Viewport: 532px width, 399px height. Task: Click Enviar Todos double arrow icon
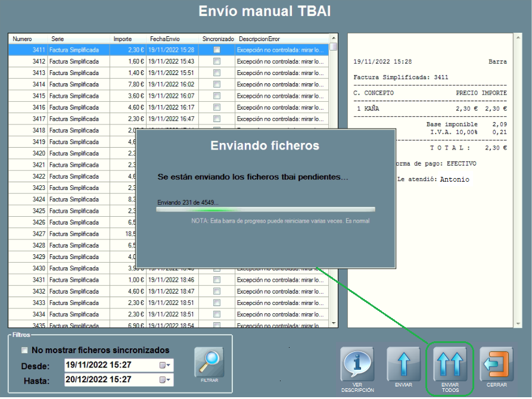pyautogui.click(x=450, y=364)
